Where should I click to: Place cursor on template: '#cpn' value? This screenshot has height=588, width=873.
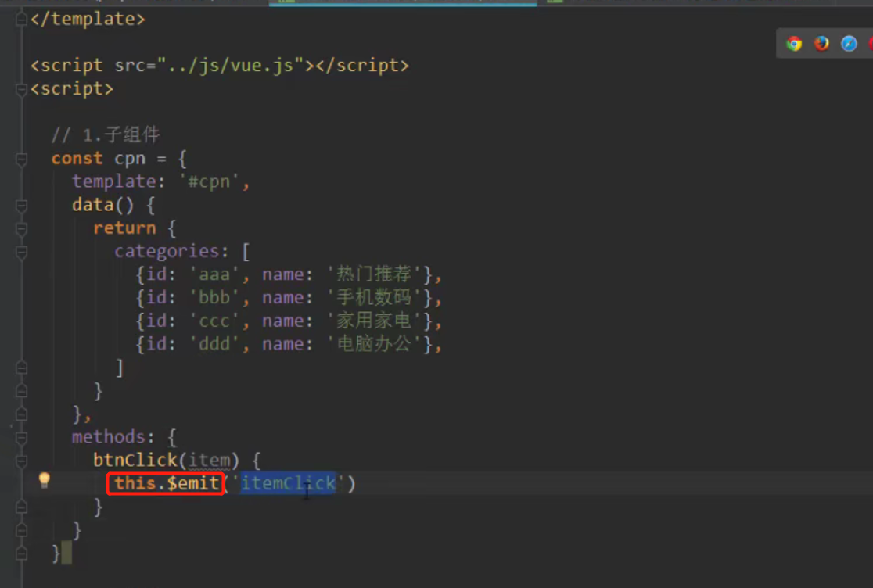[210, 181]
